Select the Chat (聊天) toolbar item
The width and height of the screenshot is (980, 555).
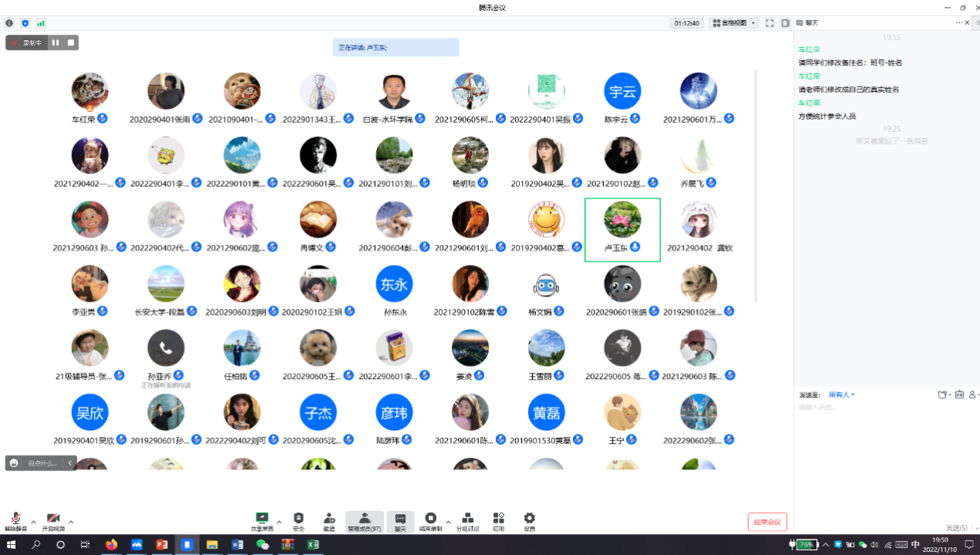400,520
